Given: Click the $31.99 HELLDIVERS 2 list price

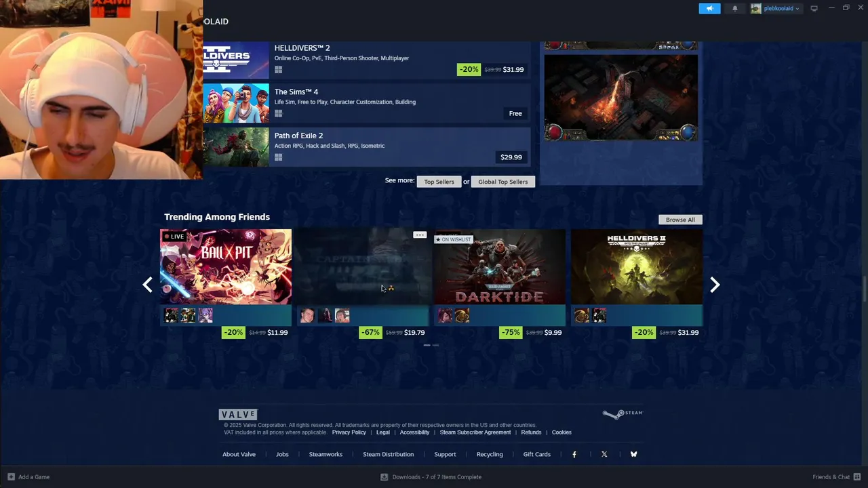Looking at the screenshot, I should (513, 69).
